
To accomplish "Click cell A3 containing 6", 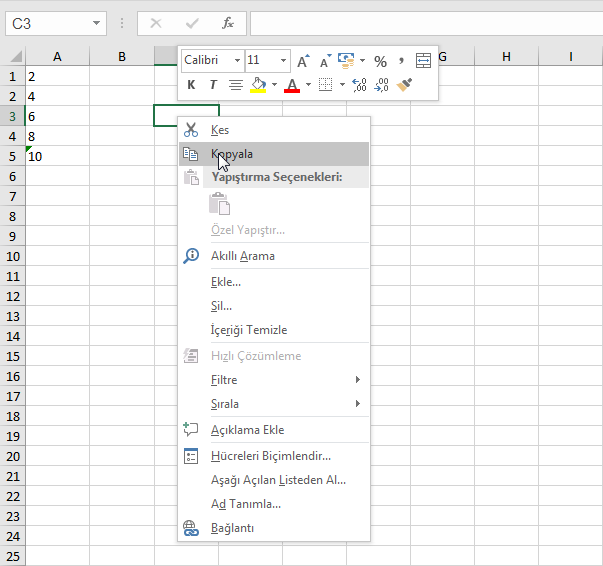I will coord(57,117).
